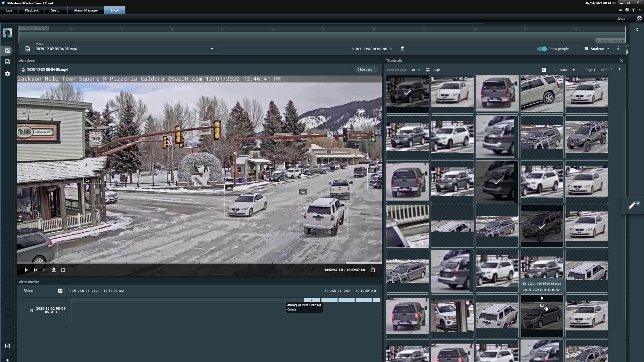
Task: Open the top-right chevron dropdown
Action: point(640,10)
